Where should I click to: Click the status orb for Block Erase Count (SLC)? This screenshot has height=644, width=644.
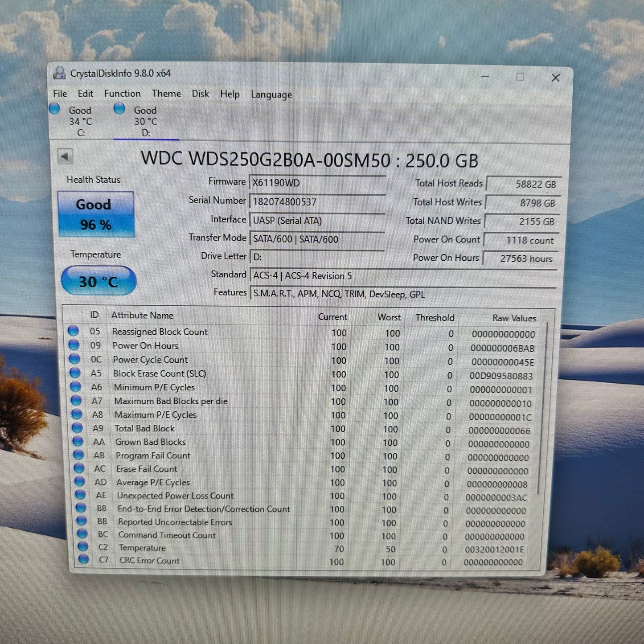click(75, 372)
